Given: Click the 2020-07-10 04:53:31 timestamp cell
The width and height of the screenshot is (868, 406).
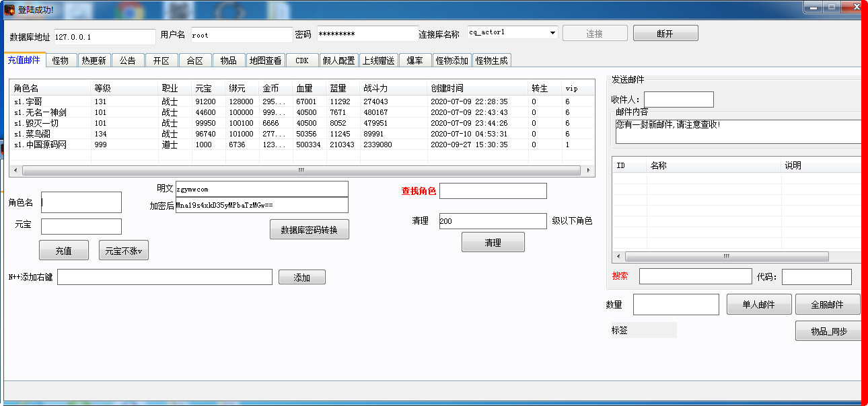Looking at the screenshot, I should (469, 134).
